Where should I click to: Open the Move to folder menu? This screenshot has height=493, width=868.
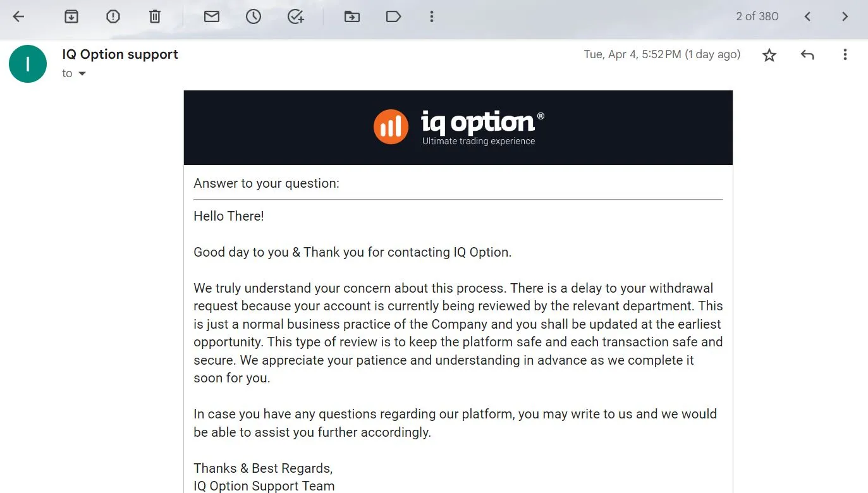point(352,17)
